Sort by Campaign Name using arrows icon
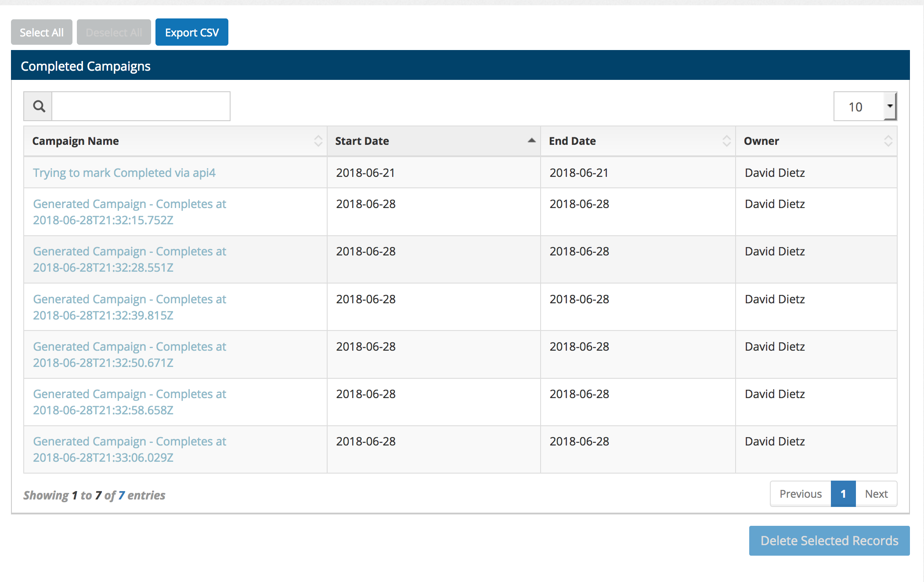 tap(318, 141)
